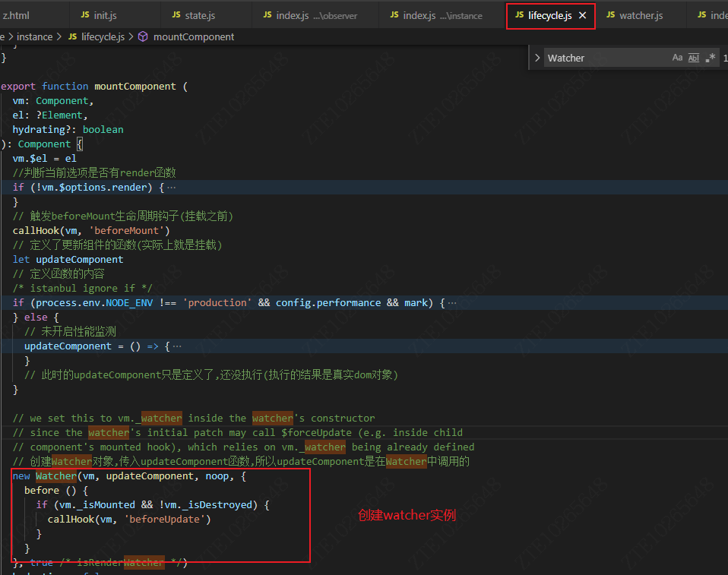Click the JS icon on init.js tab
This screenshot has width=728, height=575.
coord(85,15)
